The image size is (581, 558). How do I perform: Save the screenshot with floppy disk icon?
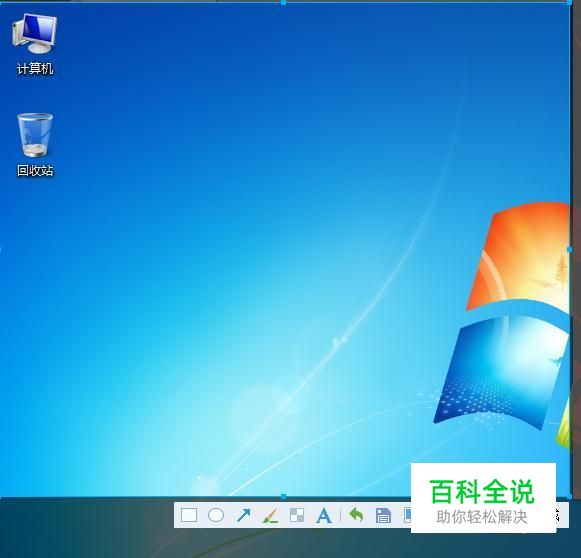[383, 515]
